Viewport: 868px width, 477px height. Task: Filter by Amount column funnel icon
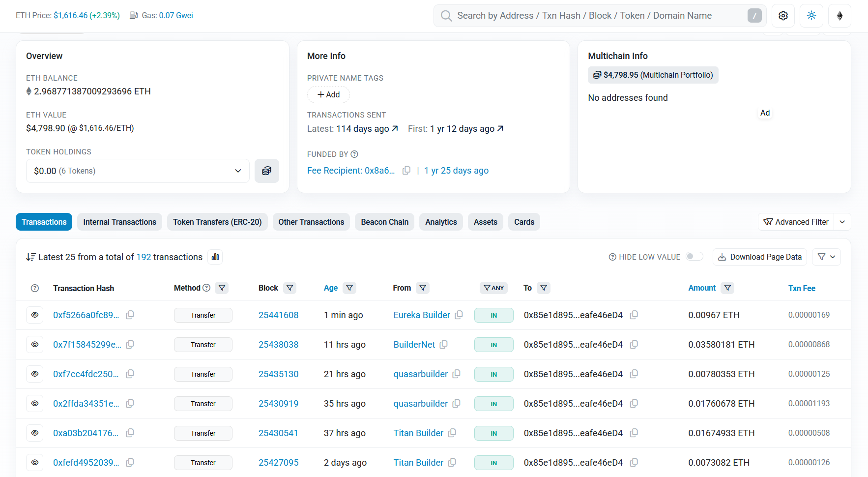pyautogui.click(x=727, y=288)
